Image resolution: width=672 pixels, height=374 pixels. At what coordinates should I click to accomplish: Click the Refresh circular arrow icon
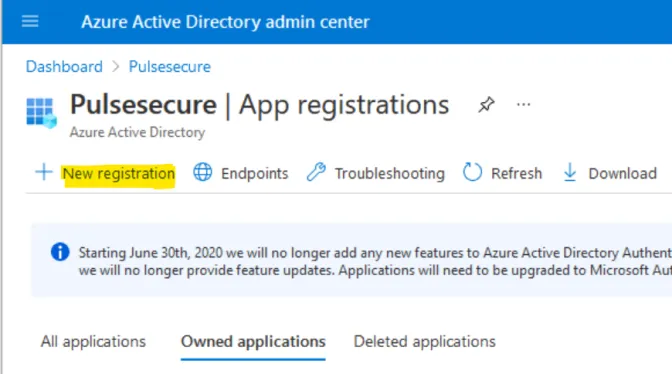coord(472,172)
